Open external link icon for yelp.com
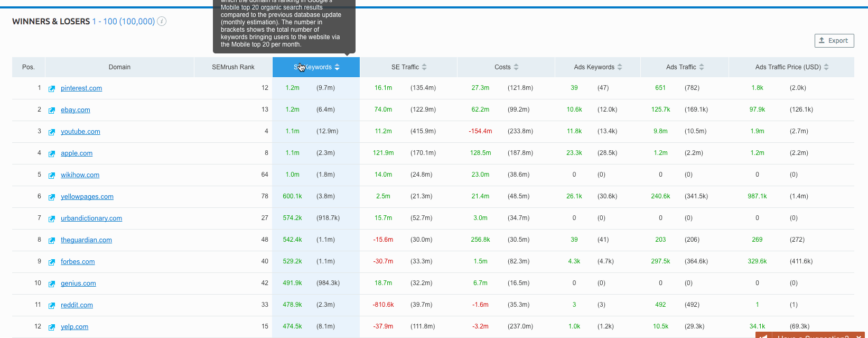The height and width of the screenshot is (338, 868). [x=52, y=327]
